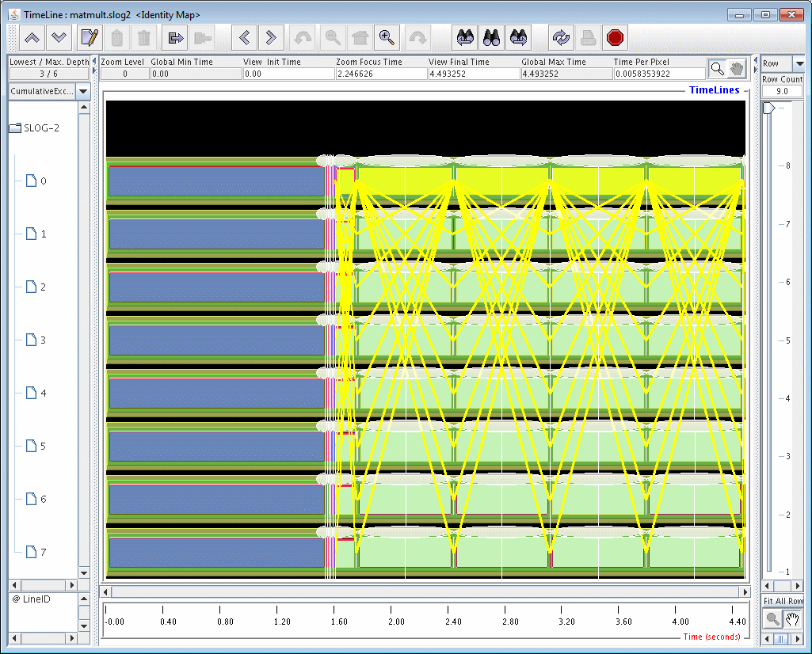Click the zoom out magnifier icon
812x654 pixels.
click(x=333, y=38)
